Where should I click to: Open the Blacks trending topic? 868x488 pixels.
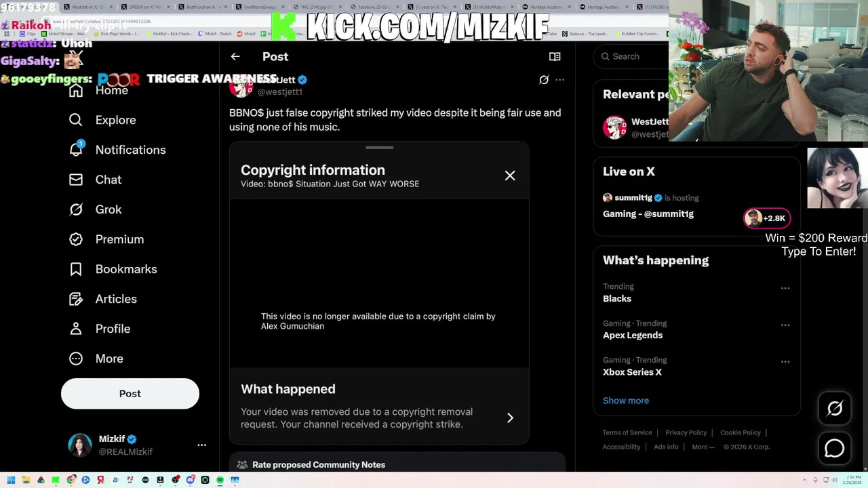617,299
